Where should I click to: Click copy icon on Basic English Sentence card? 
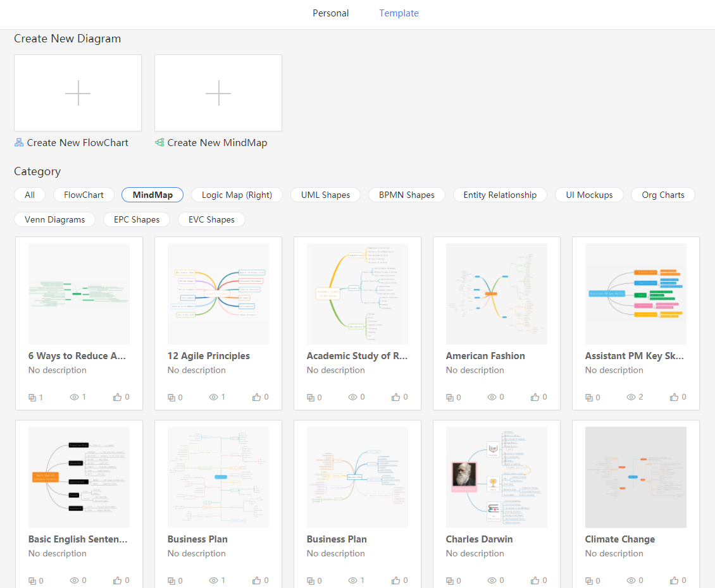pyautogui.click(x=32, y=580)
